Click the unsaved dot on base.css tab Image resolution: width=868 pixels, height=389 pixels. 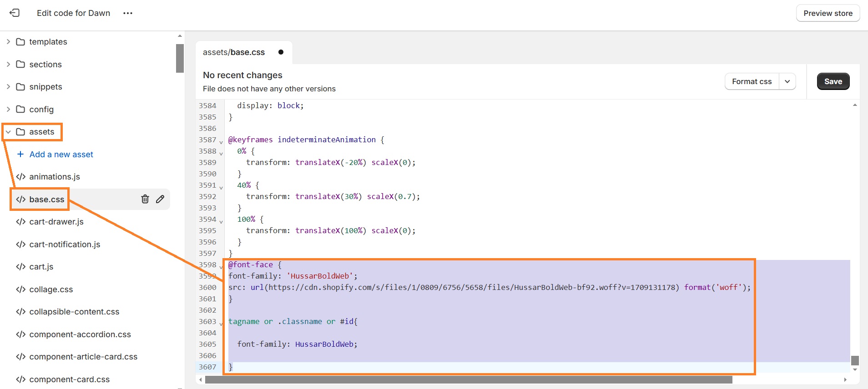coord(281,52)
